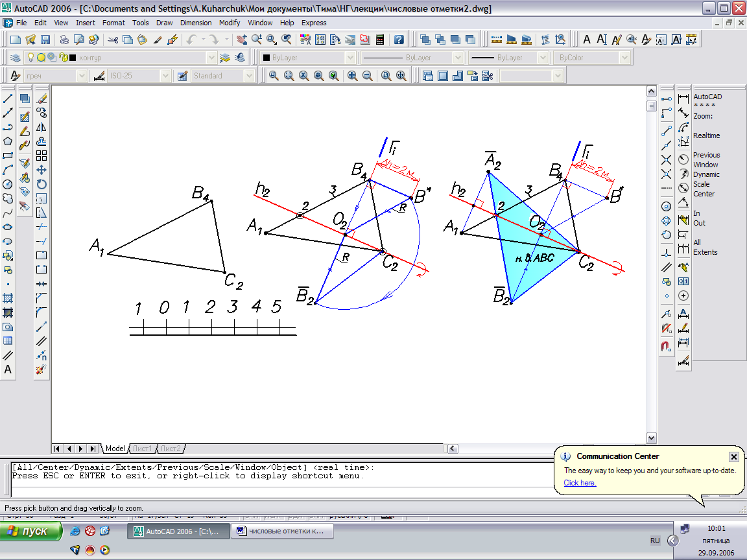Open the ByLayer color control dropdown
The image size is (747, 560).
[x=350, y=58]
